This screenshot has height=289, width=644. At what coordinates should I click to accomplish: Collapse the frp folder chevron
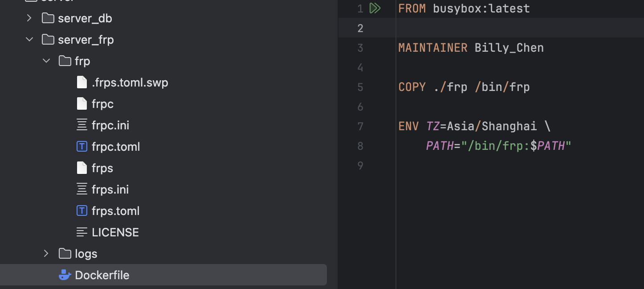[x=46, y=61]
